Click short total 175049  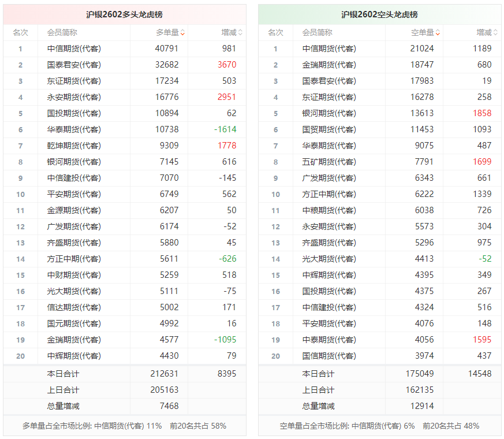tap(420, 374)
